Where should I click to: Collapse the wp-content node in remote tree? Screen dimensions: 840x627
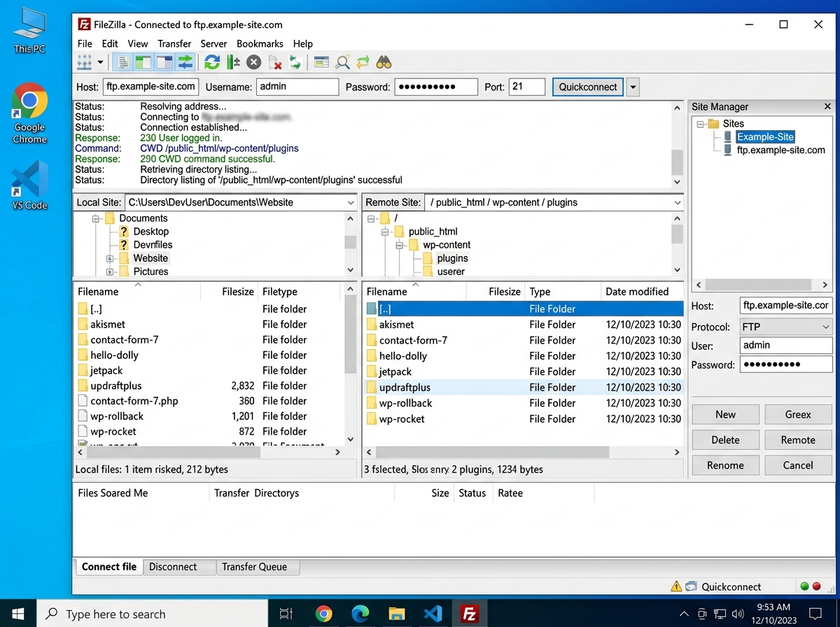pos(399,245)
